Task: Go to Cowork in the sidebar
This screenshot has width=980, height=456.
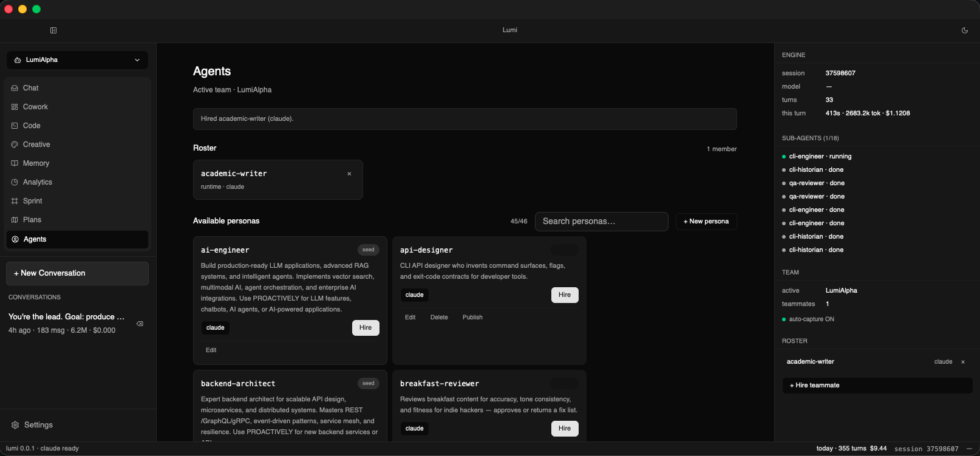Action: point(77,107)
